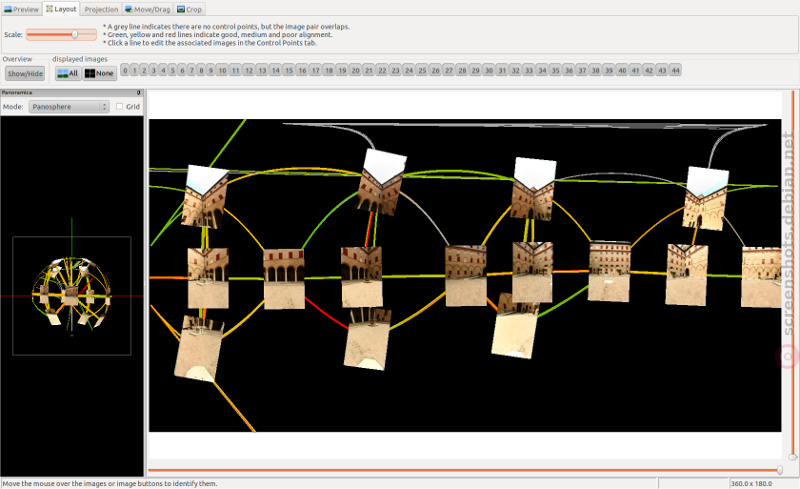Toggle image 12 display button
This screenshot has height=489, width=800.
(x=248, y=70)
